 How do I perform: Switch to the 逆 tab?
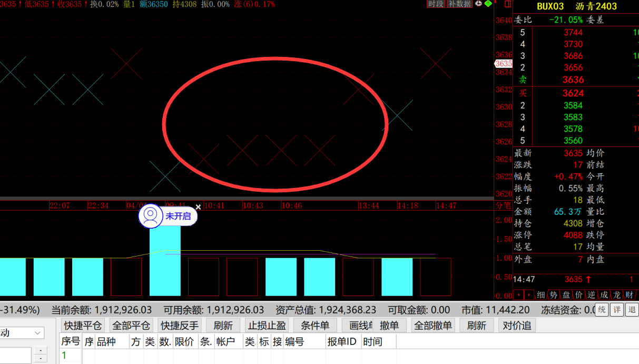[x=591, y=295]
